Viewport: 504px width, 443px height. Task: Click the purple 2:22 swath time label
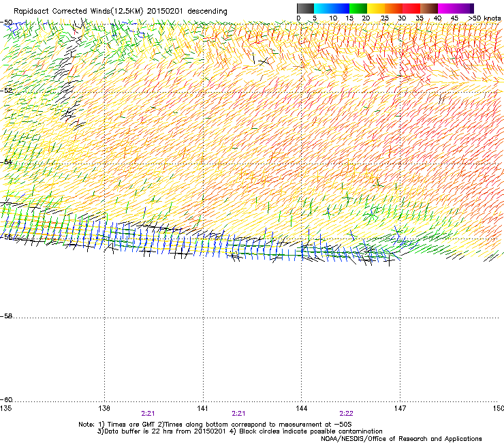tap(346, 414)
